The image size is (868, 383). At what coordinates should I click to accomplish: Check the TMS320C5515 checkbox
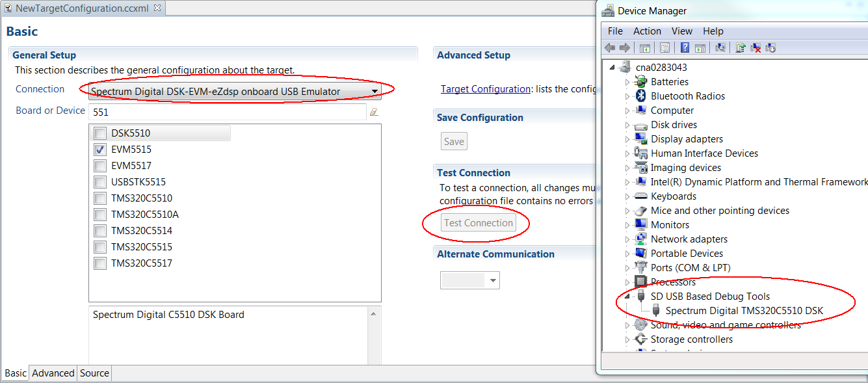tap(99, 247)
